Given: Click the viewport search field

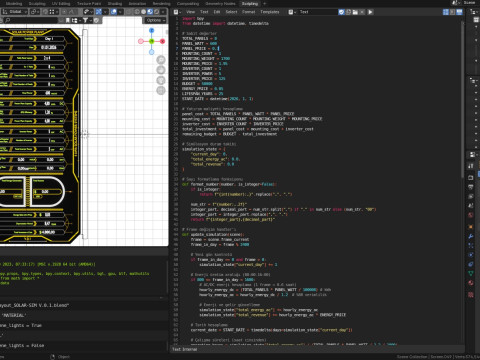Looking at the screenshot, I should pyautogui.click(x=31, y=20).
